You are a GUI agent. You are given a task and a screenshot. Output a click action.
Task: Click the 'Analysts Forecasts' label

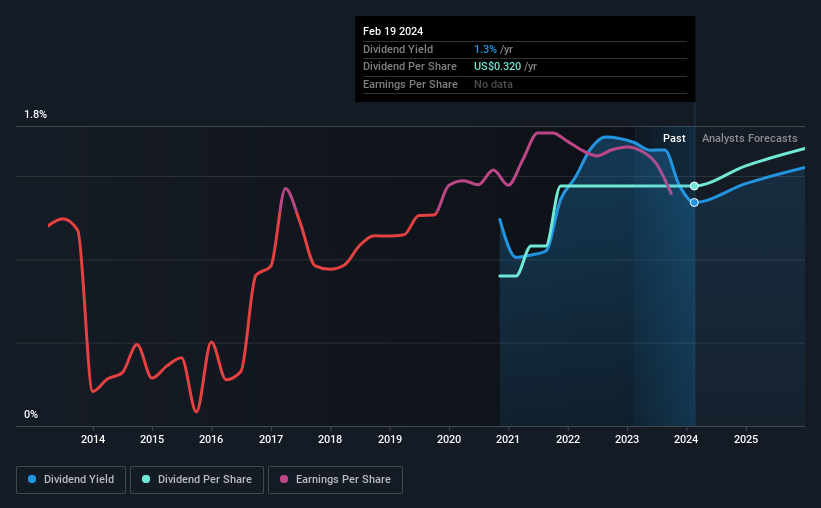749,138
